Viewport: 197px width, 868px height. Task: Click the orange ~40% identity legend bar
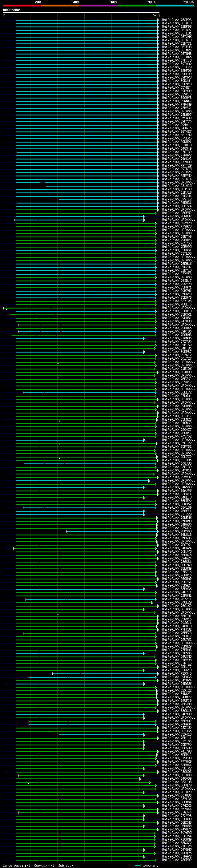[x=60, y=6]
